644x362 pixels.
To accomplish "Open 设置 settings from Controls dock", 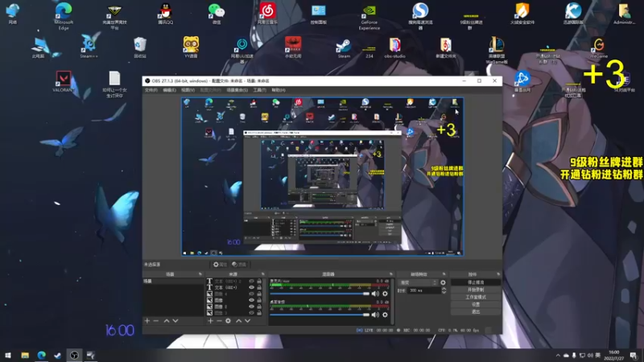I will (x=476, y=305).
